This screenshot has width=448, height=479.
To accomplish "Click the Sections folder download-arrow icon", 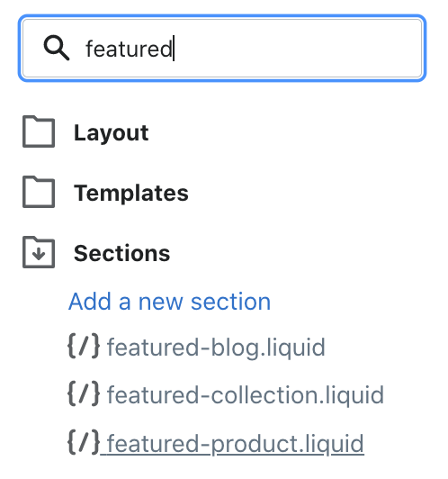I will (39, 252).
